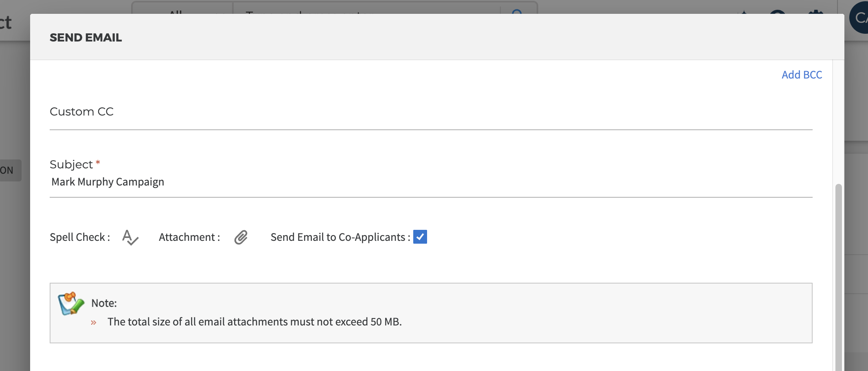Click the partially hidden ON button
This screenshot has height=371, width=868.
click(9, 170)
